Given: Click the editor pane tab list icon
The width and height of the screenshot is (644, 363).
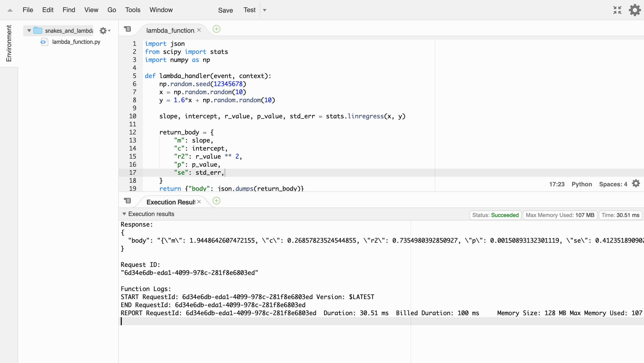Looking at the screenshot, I should click(x=128, y=29).
